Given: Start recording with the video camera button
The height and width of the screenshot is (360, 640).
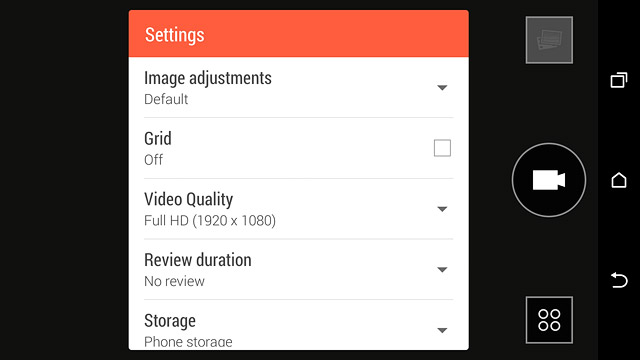Looking at the screenshot, I should 549,180.
